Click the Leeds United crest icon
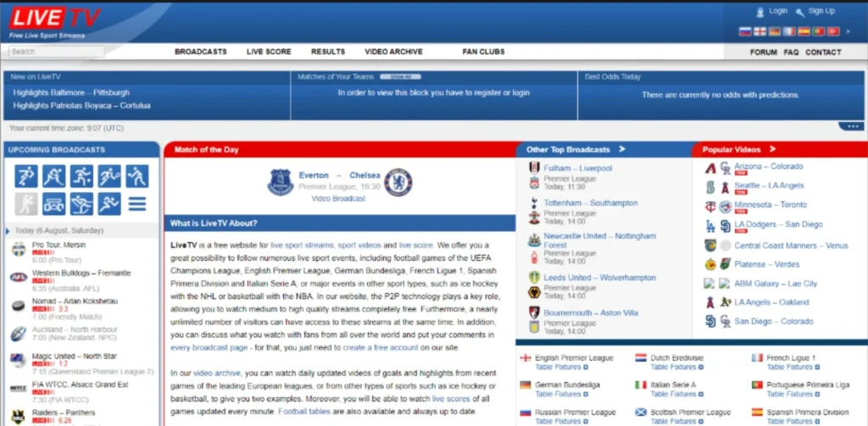Viewport: 868px width, 426px height. [x=534, y=278]
